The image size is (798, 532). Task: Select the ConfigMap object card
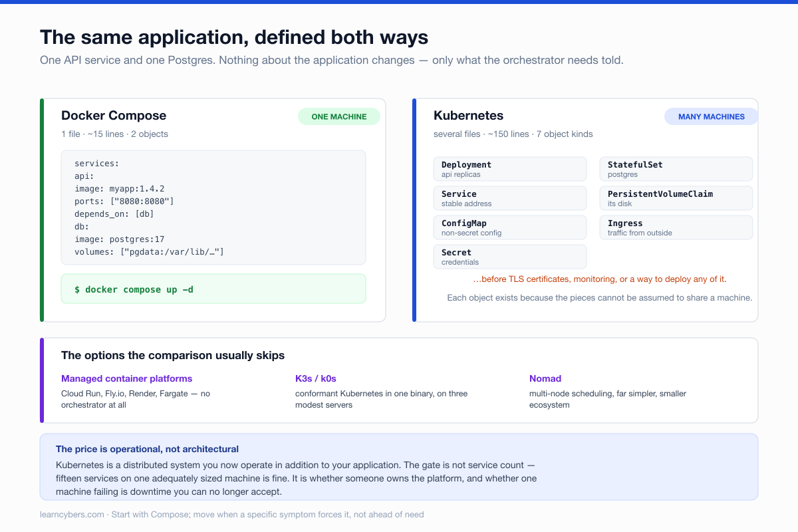510,227
